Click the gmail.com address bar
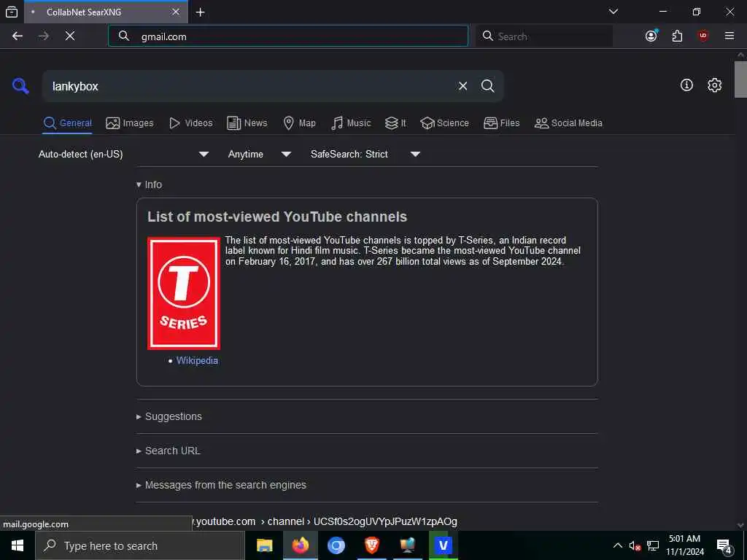The height and width of the screenshot is (560, 747). pyautogui.click(x=288, y=36)
